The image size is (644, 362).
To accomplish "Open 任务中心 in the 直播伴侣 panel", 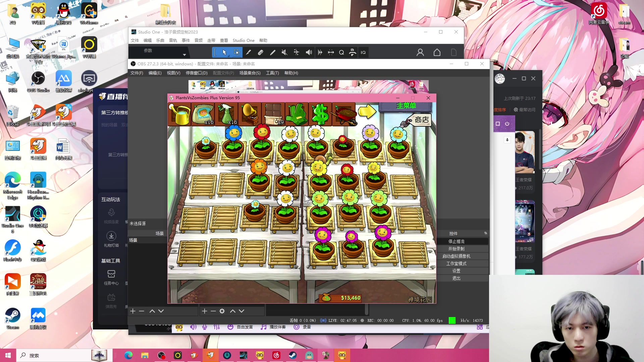I will click(x=111, y=278).
